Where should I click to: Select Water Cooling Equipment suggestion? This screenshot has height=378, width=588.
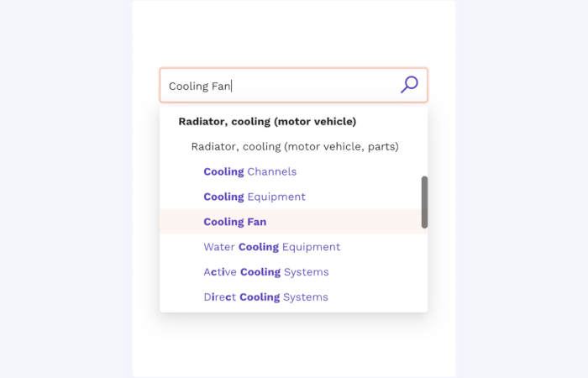pyautogui.click(x=272, y=247)
